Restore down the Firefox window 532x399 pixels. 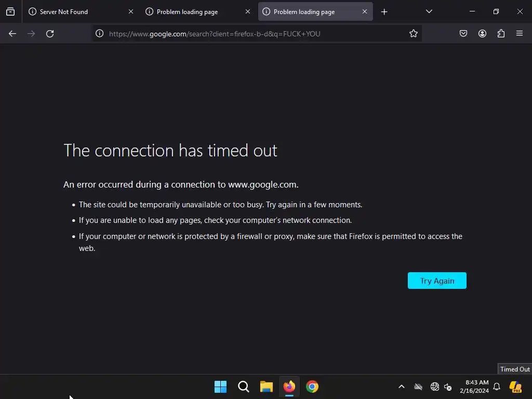tap(496, 11)
